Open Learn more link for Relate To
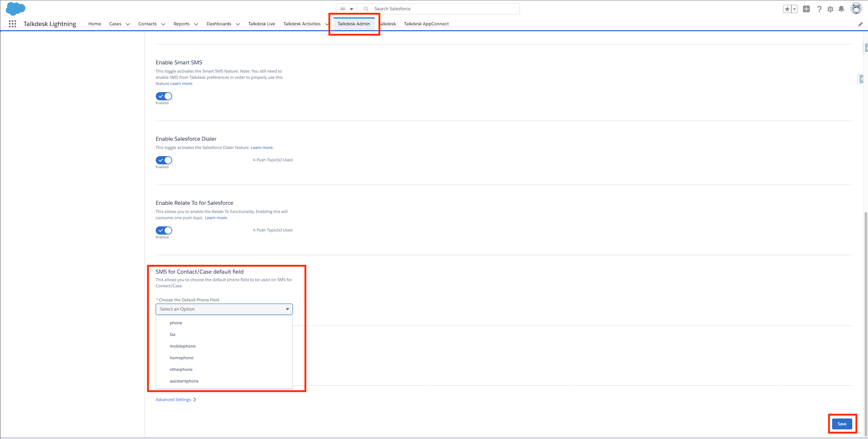Viewport: 868px width, 439px height. click(216, 218)
